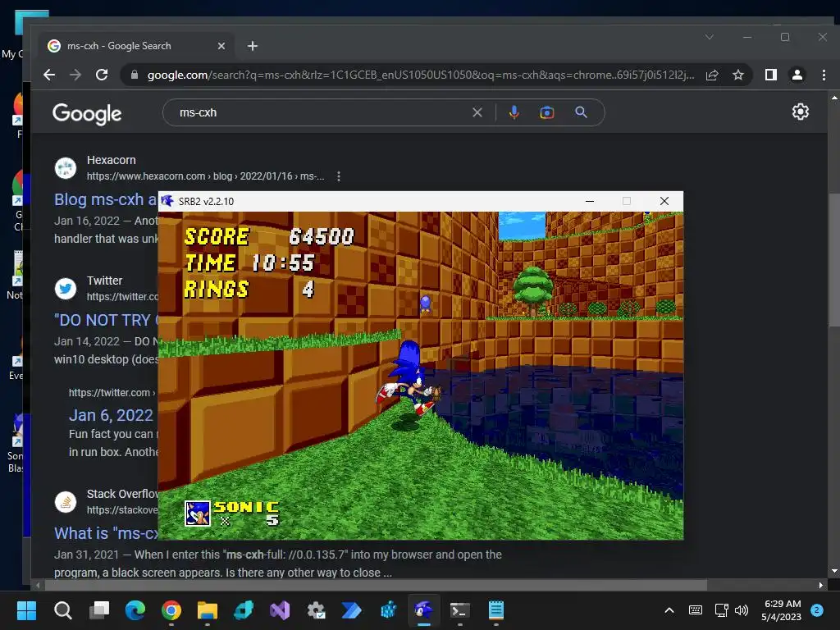Open File Explorer from the taskbar
The height and width of the screenshot is (630, 840).
click(x=208, y=610)
